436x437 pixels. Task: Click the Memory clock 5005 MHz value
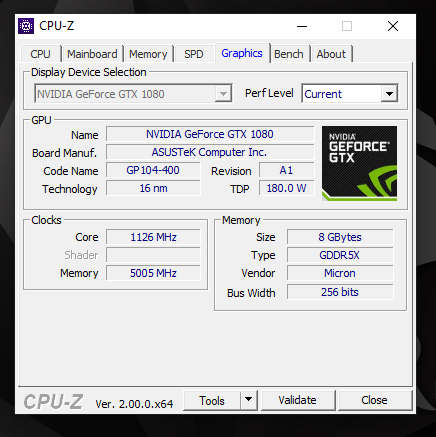point(153,273)
